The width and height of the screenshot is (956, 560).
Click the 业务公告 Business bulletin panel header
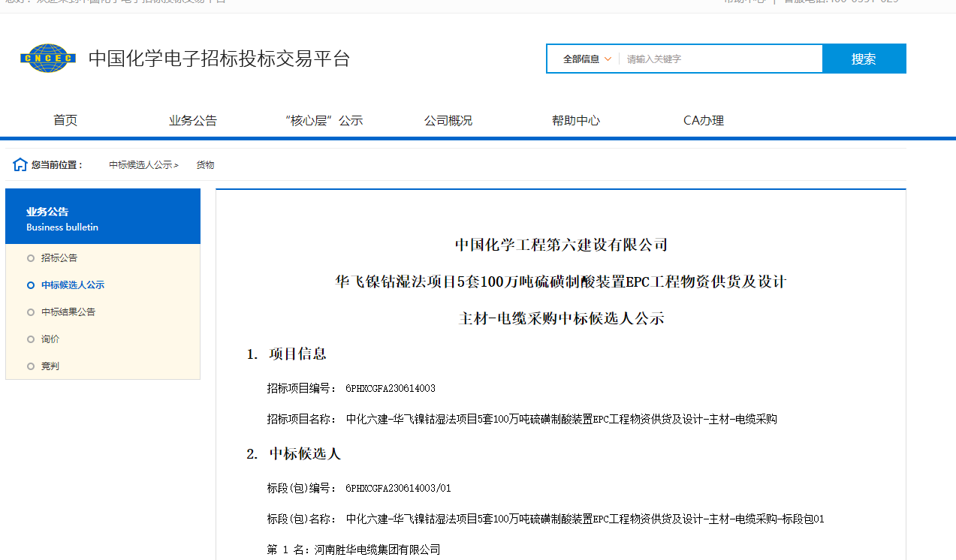(x=103, y=216)
